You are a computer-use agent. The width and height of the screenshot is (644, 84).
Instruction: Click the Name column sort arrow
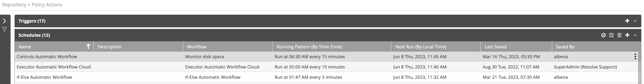(88, 46)
